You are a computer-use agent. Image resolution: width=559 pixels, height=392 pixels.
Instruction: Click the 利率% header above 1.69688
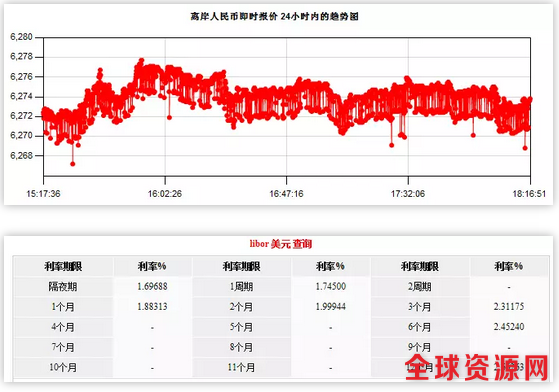click(152, 266)
